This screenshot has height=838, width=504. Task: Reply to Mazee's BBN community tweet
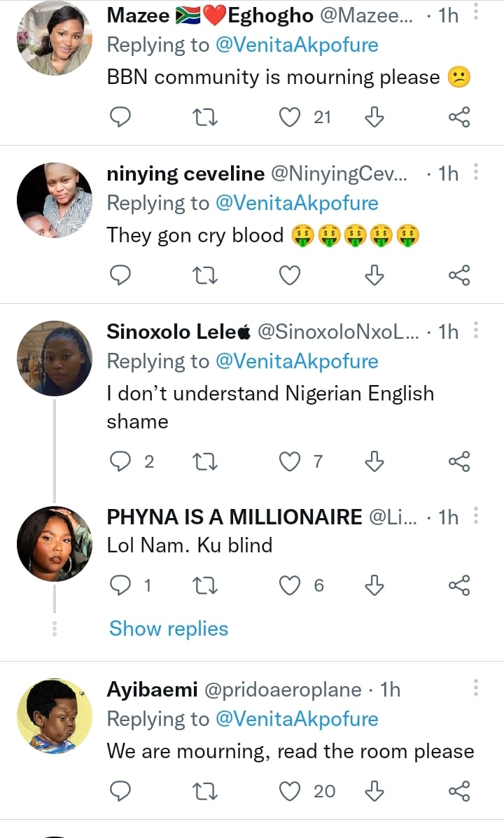point(121,118)
